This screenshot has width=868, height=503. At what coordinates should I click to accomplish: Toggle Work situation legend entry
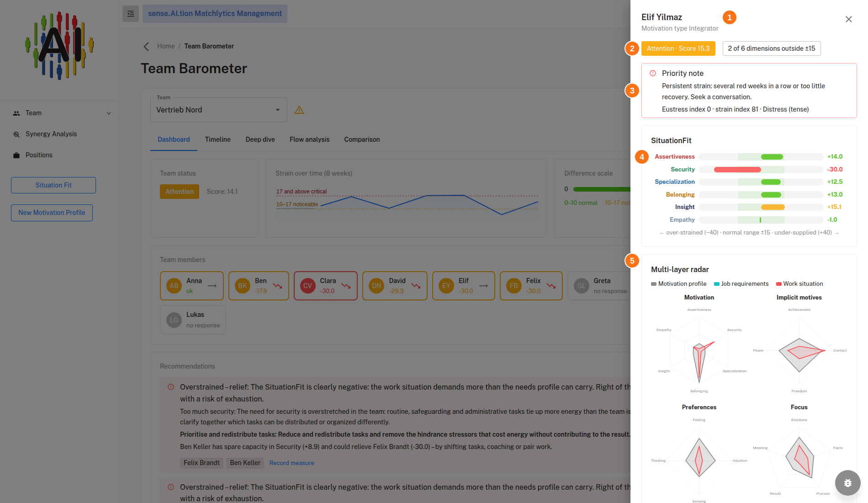799,284
